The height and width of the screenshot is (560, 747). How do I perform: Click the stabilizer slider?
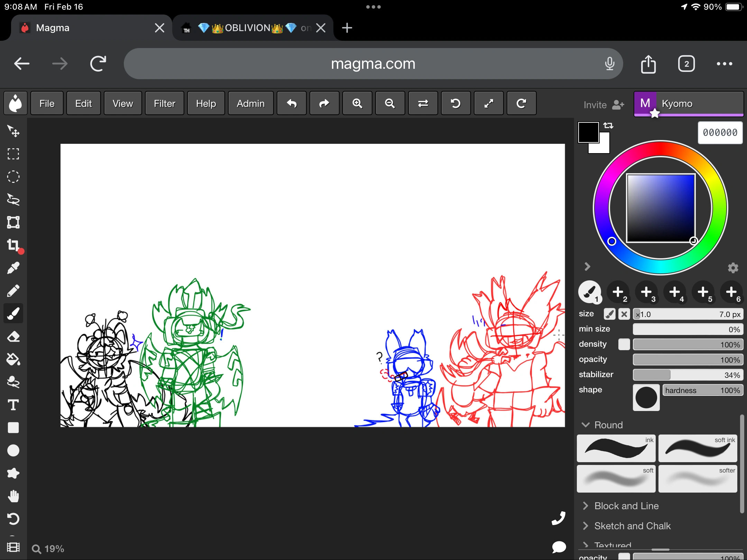point(688,375)
